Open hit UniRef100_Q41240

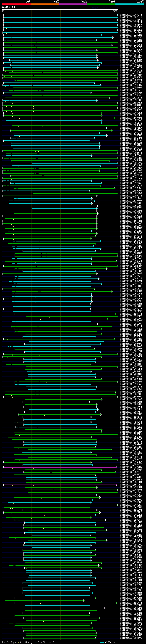click(131, 32)
